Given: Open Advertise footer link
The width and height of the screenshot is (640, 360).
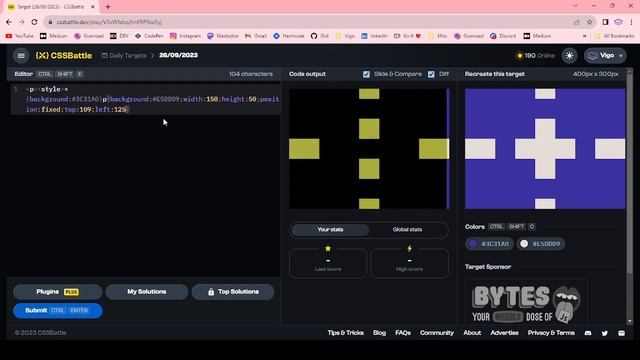Looking at the screenshot, I should pyautogui.click(x=504, y=333).
